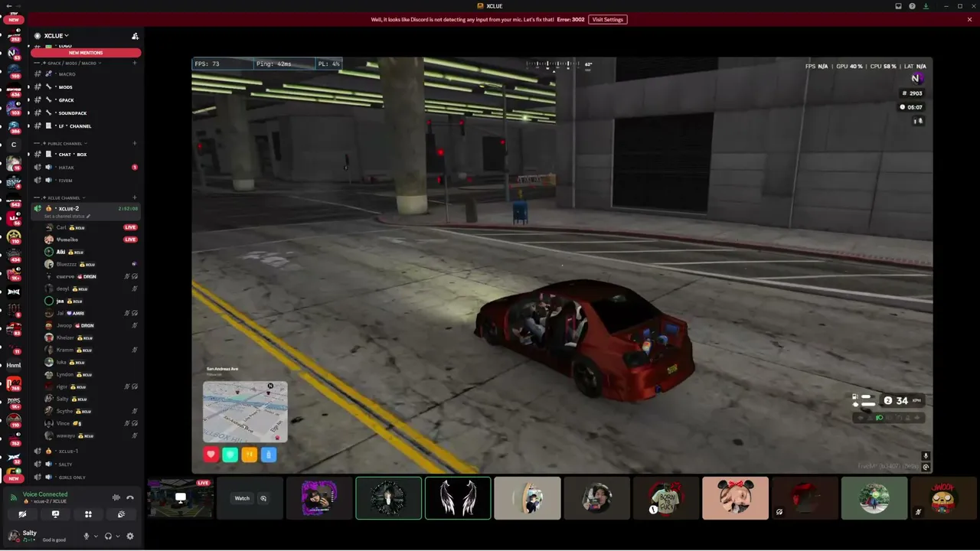Screen dimensions: 980x551
Task: Deafen with the headphones icon
Action: [x=108, y=536]
